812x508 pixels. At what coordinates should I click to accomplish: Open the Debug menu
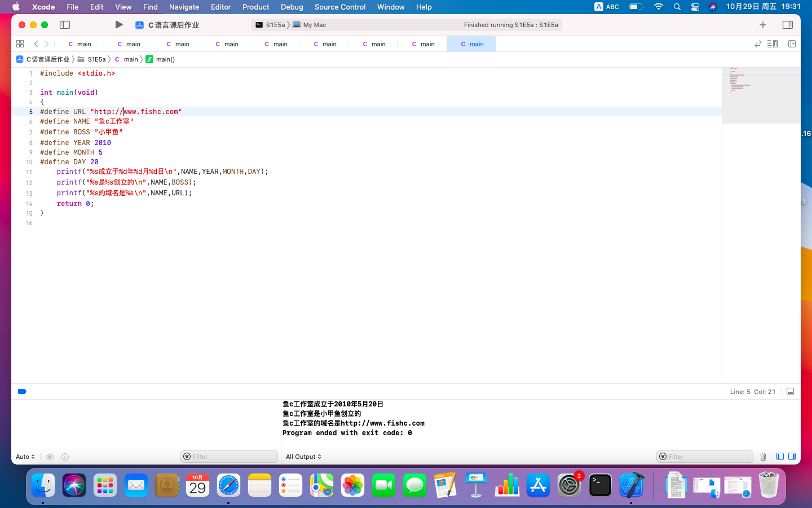point(292,7)
